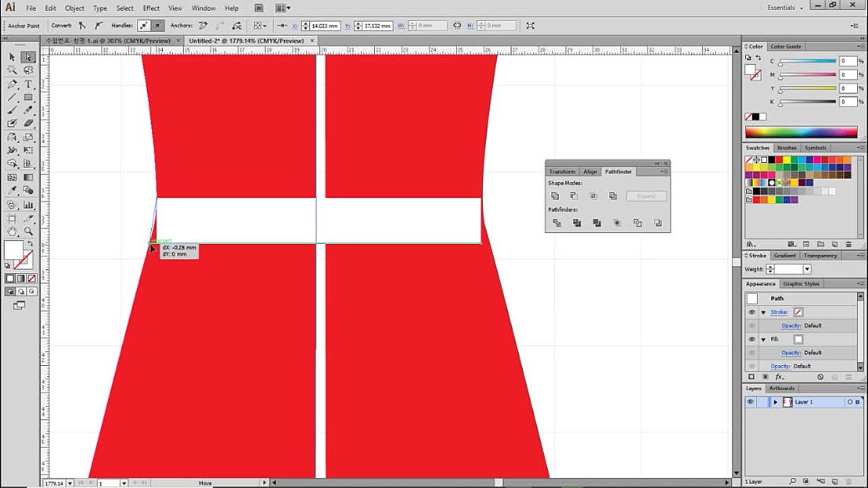The width and height of the screenshot is (868, 488).
Task: Open the Effect menu
Action: 151,8
